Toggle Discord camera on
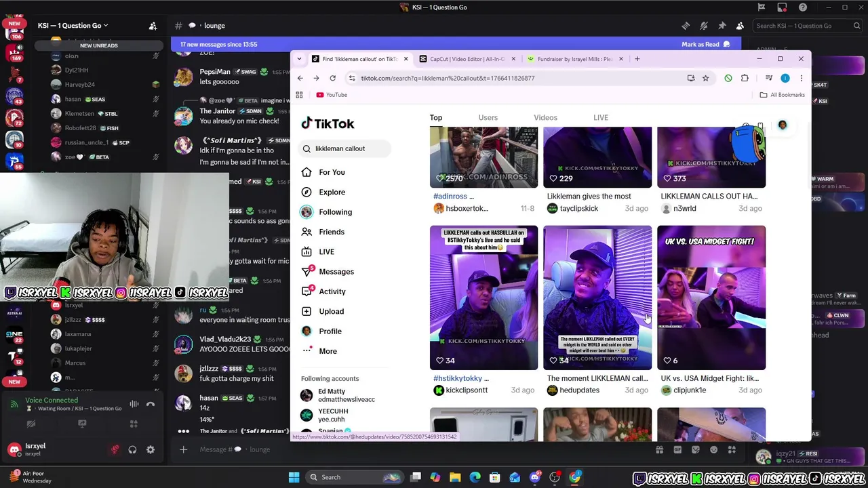Screen dimensions: 868x488 pos(31,424)
